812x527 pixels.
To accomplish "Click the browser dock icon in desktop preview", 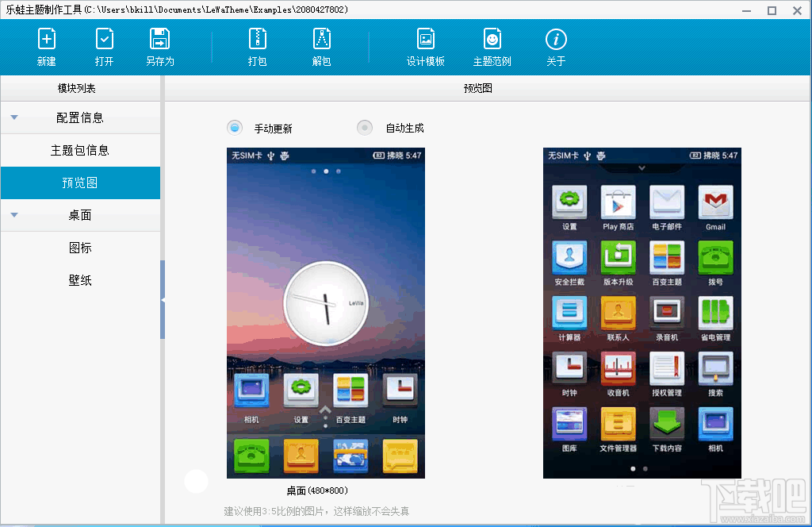I will click(350, 456).
